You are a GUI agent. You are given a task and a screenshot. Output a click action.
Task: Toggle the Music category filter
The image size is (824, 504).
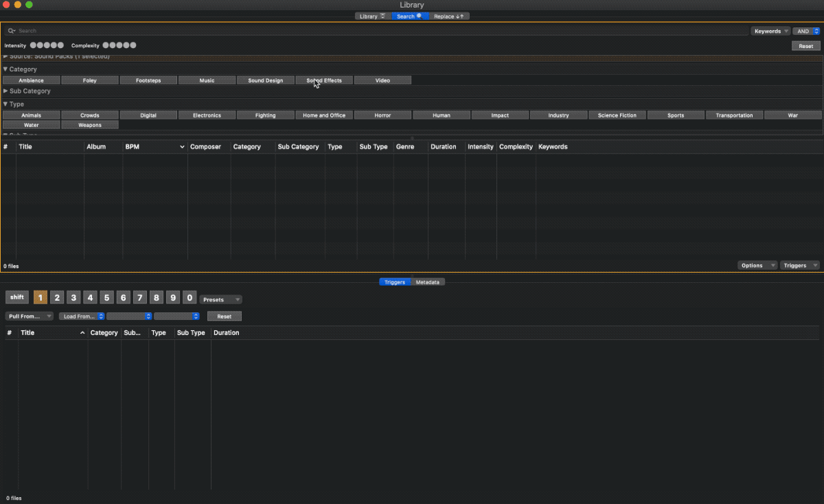(x=207, y=80)
